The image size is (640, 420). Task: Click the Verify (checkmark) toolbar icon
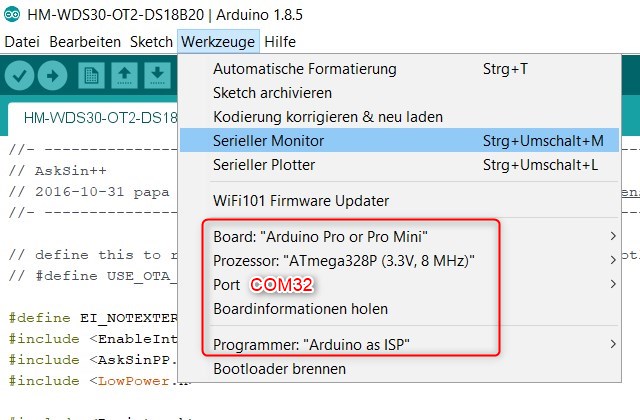pos(20,75)
